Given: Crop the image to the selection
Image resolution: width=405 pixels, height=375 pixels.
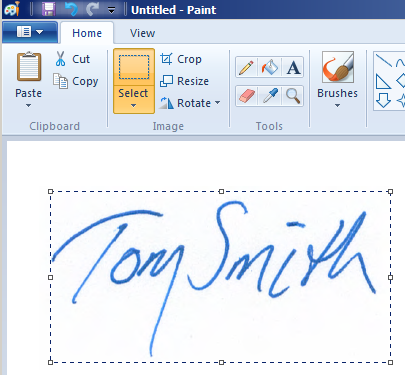Looking at the screenshot, I should pyautogui.click(x=181, y=59).
